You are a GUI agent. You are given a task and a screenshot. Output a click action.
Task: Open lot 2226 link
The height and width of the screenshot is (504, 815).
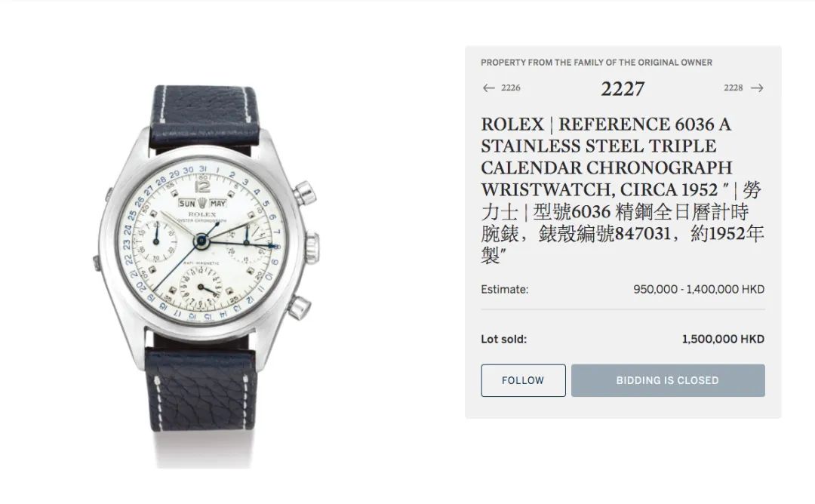(510, 88)
